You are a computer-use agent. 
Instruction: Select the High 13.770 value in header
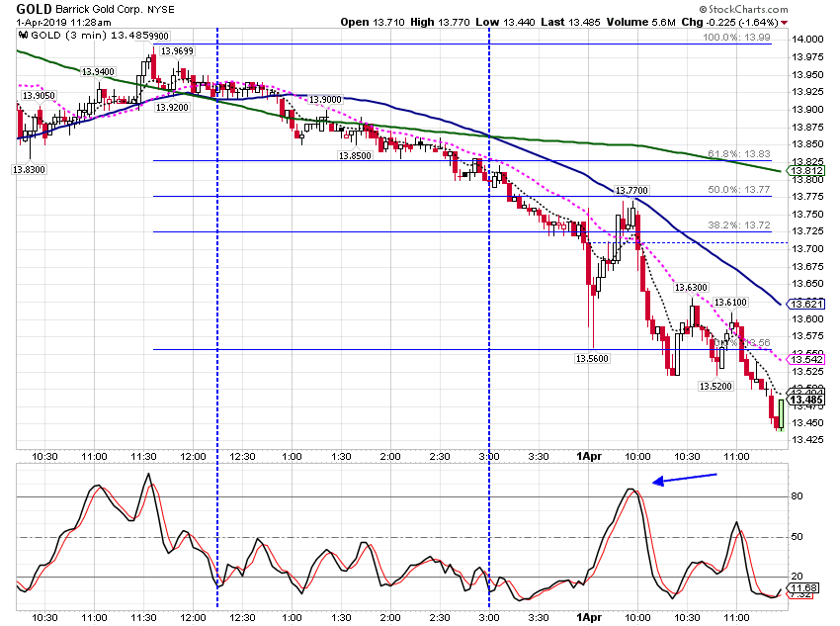click(x=440, y=22)
